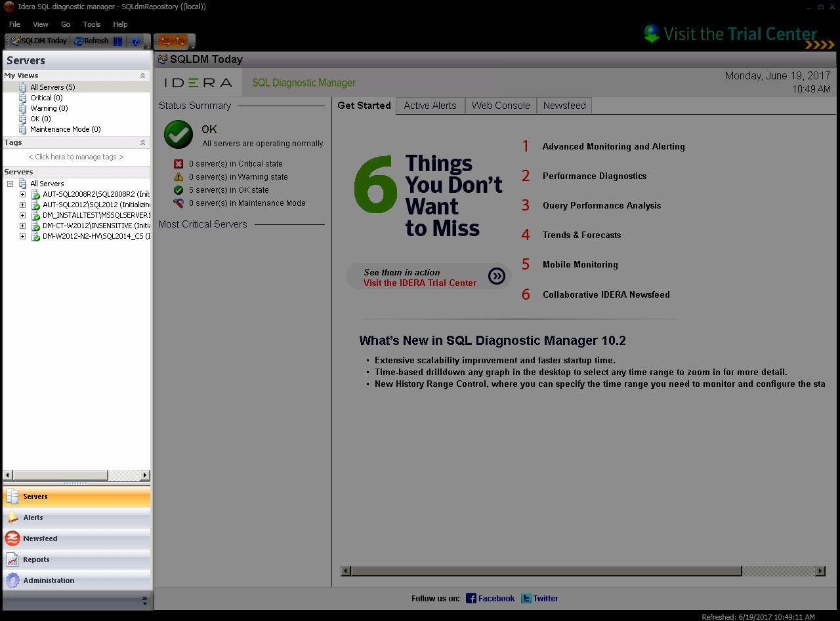Click DM-W2012-N2-HV server status icon
The image size is (840, 621).
click(35, 237)
